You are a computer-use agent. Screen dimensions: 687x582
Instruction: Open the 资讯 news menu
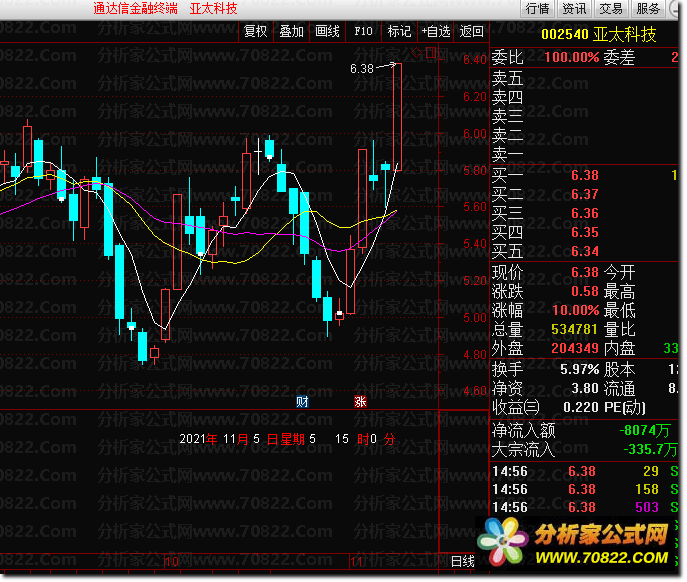(x=574, y=8)
